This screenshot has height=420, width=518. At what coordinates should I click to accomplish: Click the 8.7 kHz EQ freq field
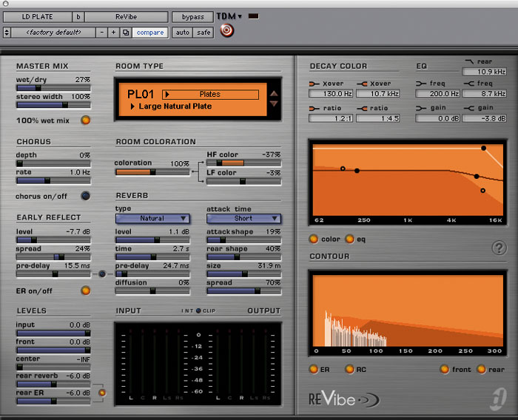pyautogui.click(x=484, y=93)
